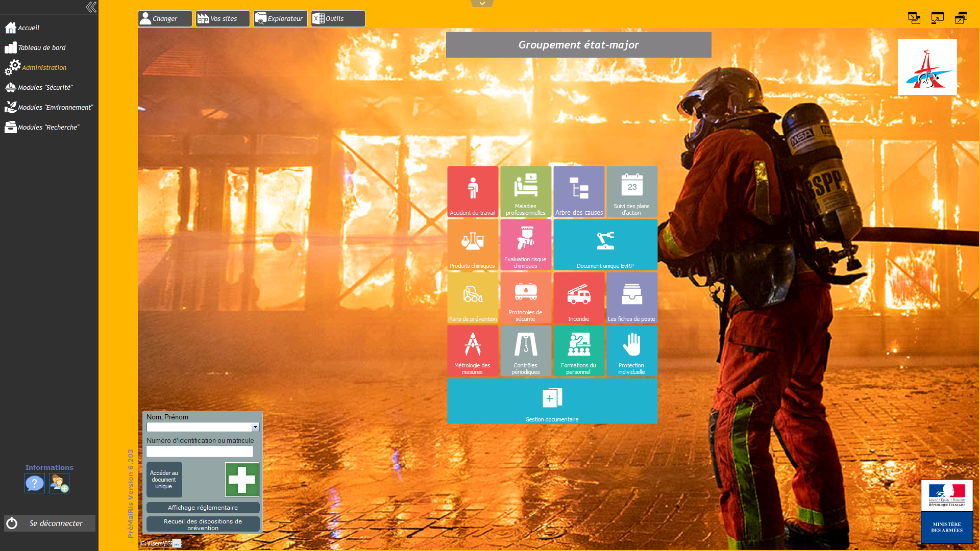This screenshot has height=551, width=980.
Task: Click the Changer toolbar button
Action: (x=165, y=18)
